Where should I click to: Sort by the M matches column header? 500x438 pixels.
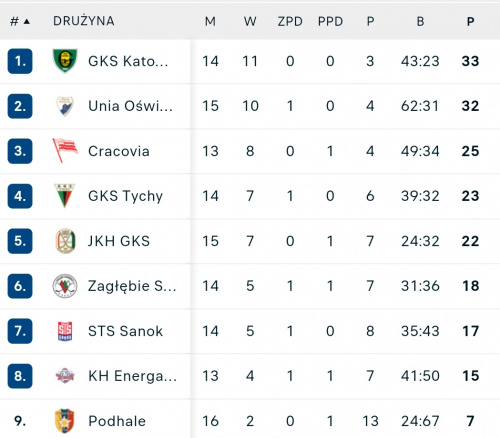[x=210, y=22]
